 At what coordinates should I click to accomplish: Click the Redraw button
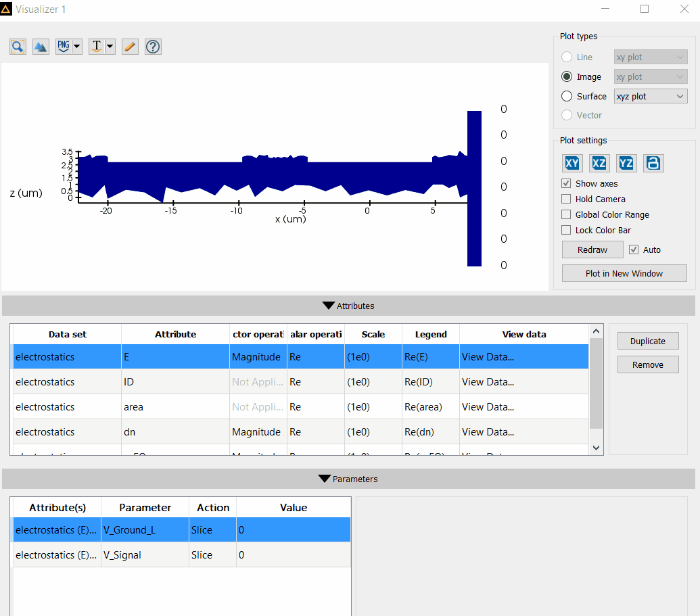592,250
